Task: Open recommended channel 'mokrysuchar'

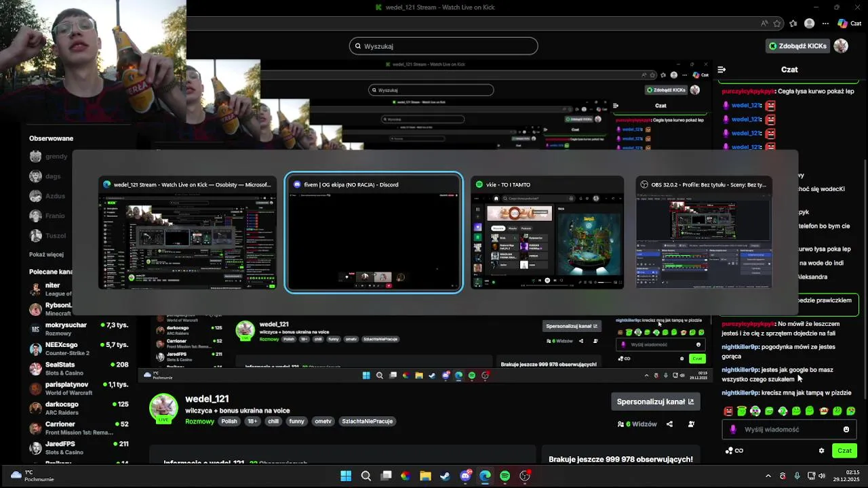Action: (x=79, y=329)
